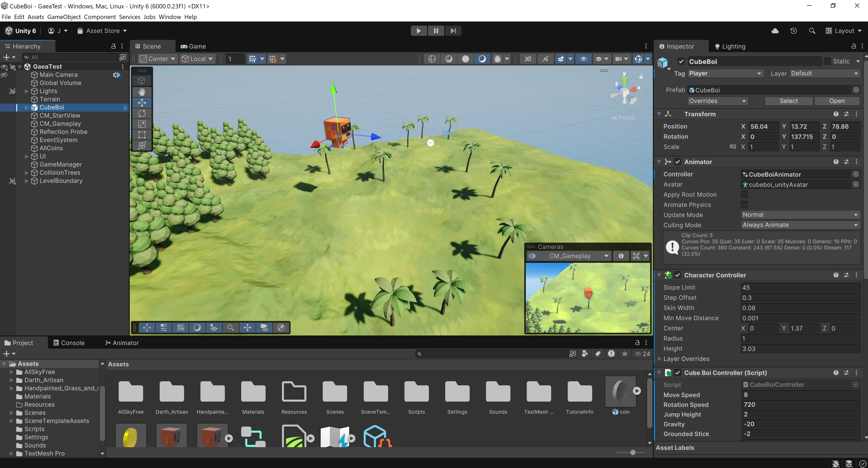Open the Update Mode dropdown showing Normal
The height and width of the screenshot is (468, 868).
800,215
